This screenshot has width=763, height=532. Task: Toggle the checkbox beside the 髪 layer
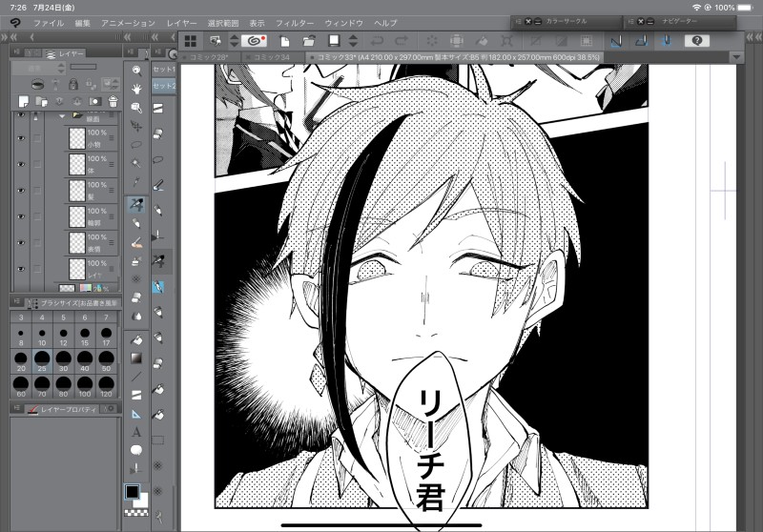[x=37, y=191]
